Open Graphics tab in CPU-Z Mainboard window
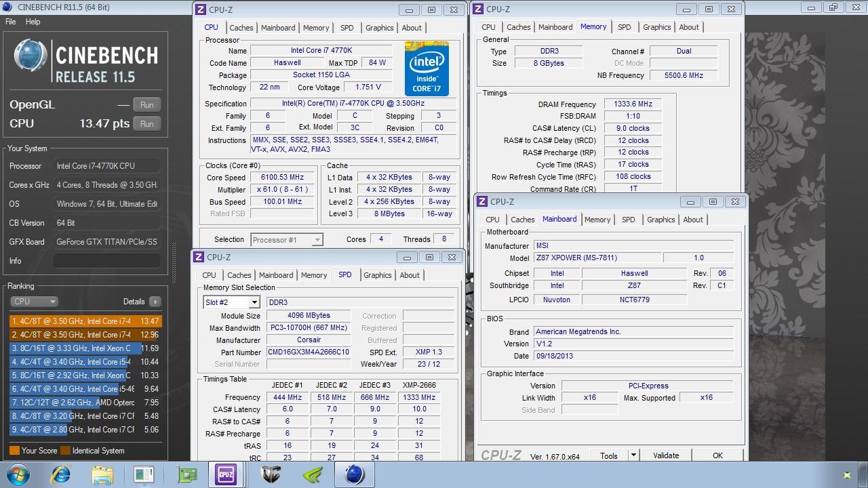The image size is (868, 488). [x=660, y=220]
